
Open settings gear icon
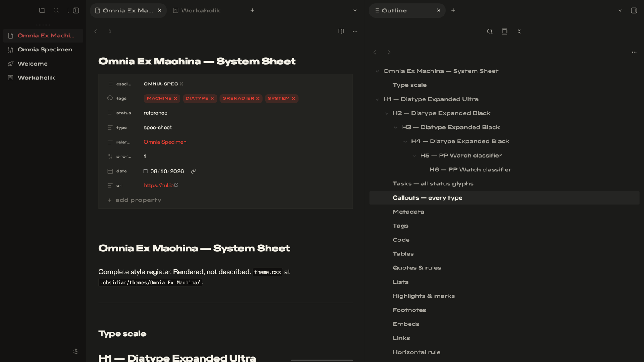point(76,352)
